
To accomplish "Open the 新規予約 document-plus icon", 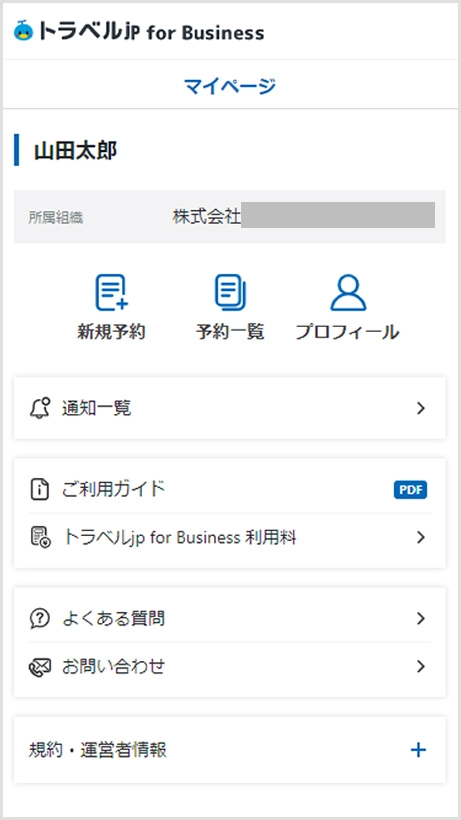I will 111,293.
